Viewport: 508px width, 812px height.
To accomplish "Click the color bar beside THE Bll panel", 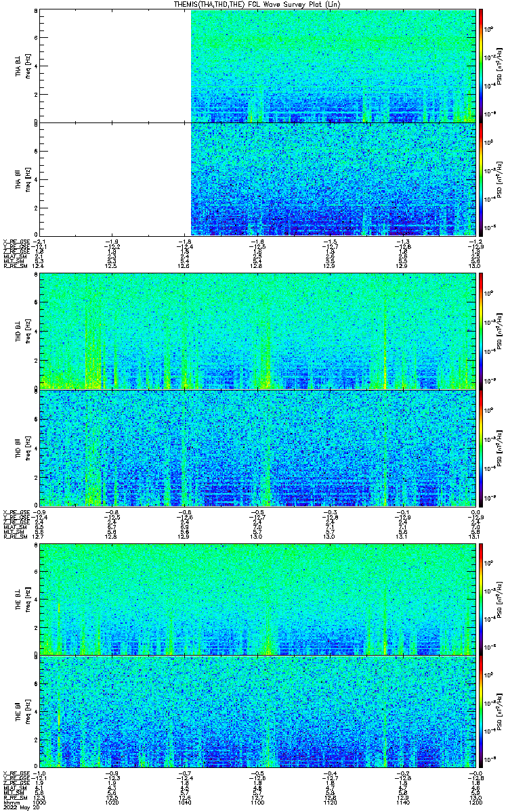I will [481, 713].
